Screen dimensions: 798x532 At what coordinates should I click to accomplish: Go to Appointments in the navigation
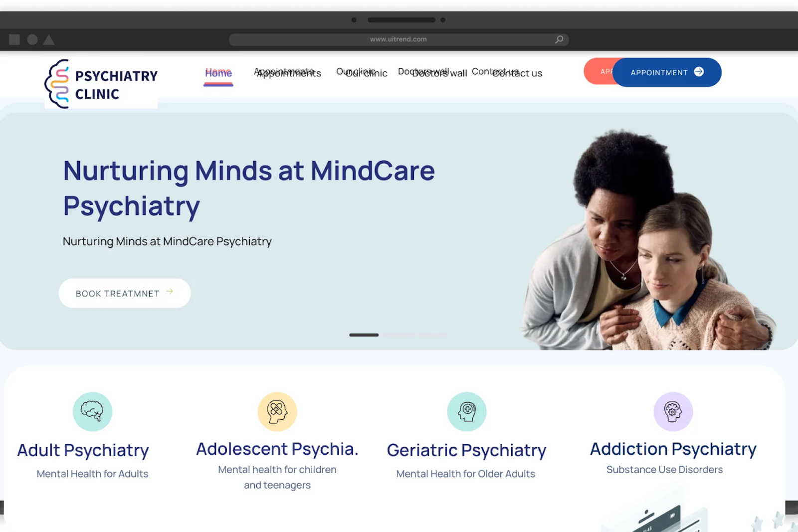tap(287, 73)
